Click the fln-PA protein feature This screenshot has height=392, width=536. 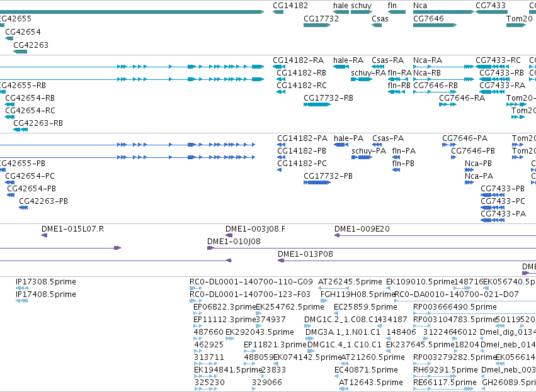396,157
